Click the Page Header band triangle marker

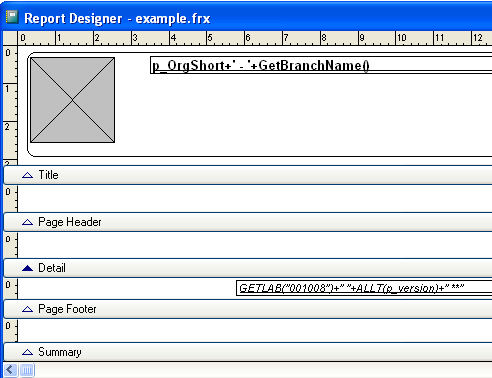(x=27, y=222)
